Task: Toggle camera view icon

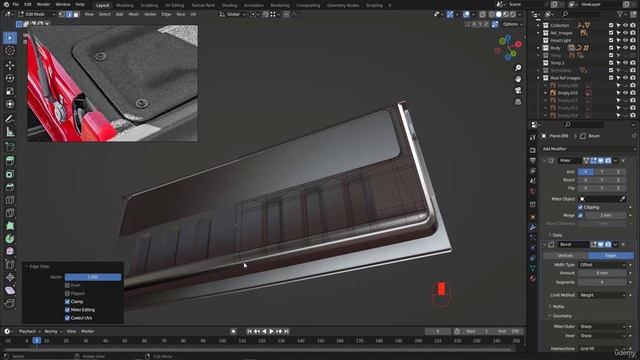Action: [x=518, y=90]
